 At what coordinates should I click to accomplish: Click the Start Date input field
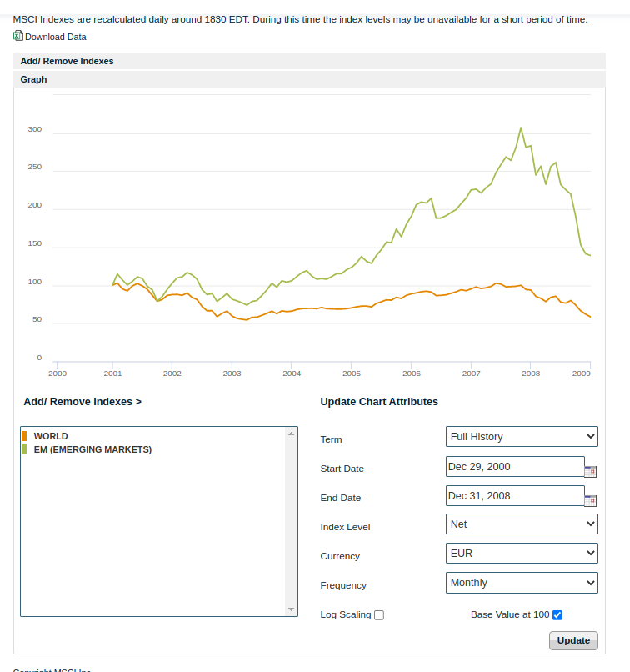[515, 467]
